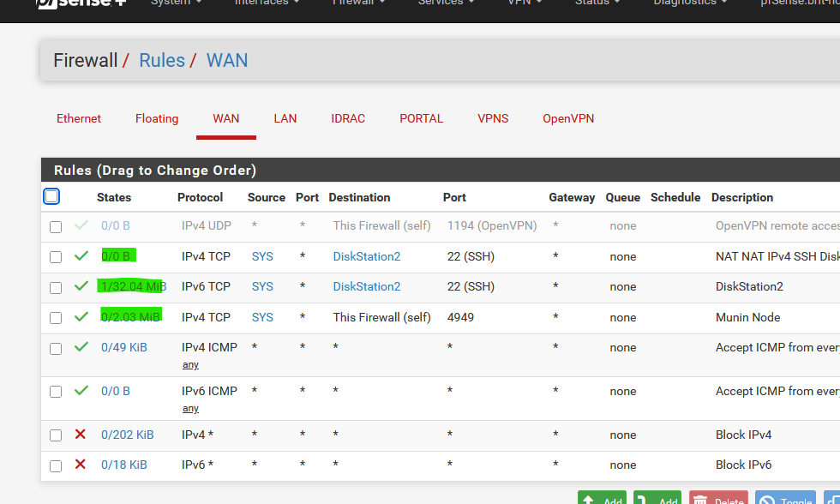Image resolution: width=840 pixels, height=504 pixels.
Task: Click 'any' subtype under IPv4 ICMP
Action: pos(190,365)
